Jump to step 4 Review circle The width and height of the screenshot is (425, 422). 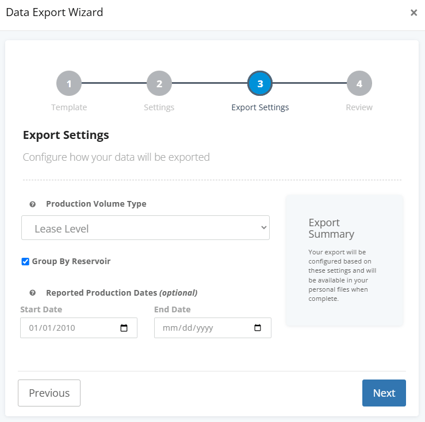coord(359,83)
